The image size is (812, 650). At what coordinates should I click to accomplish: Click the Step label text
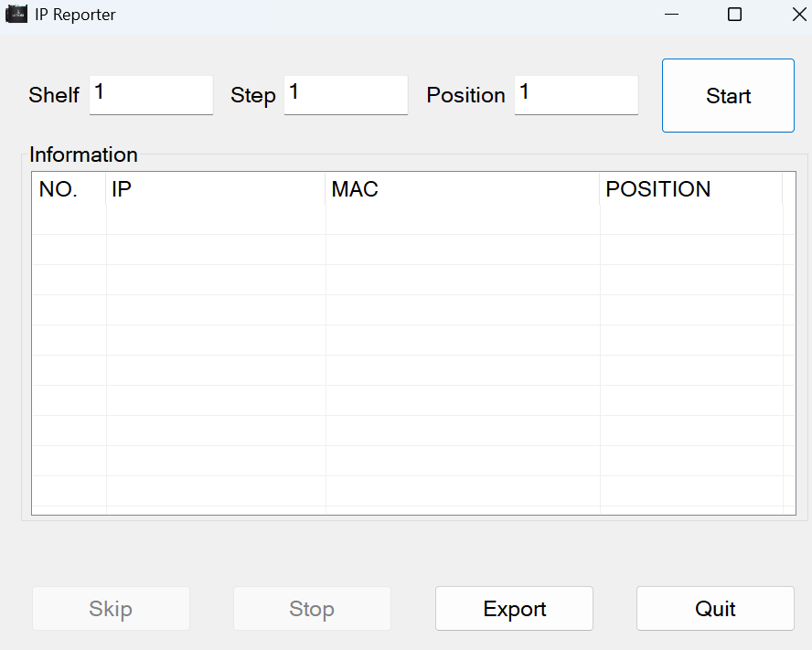253,96
